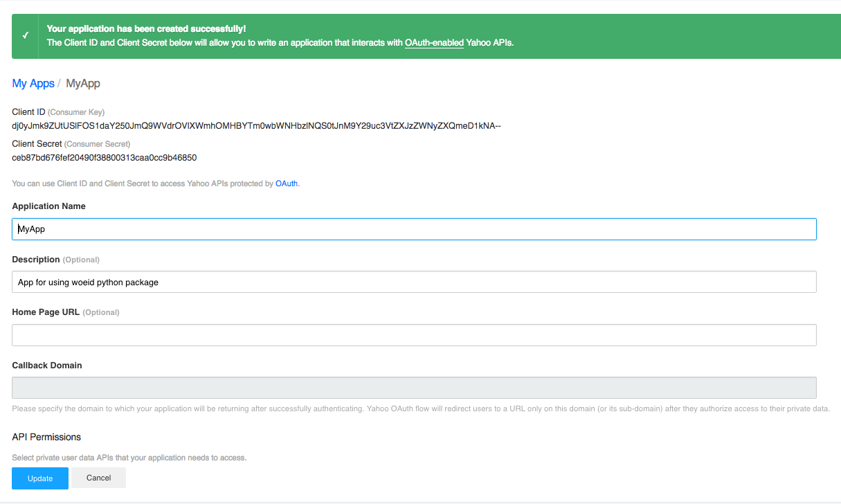Screen dimensions: 841x504
Task: Click the 'application has been created successfully' message
Action: [x=146, y=29]
